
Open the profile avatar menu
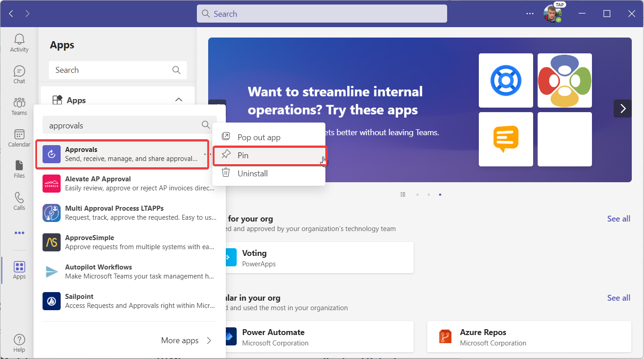click(x=552, y=14)
